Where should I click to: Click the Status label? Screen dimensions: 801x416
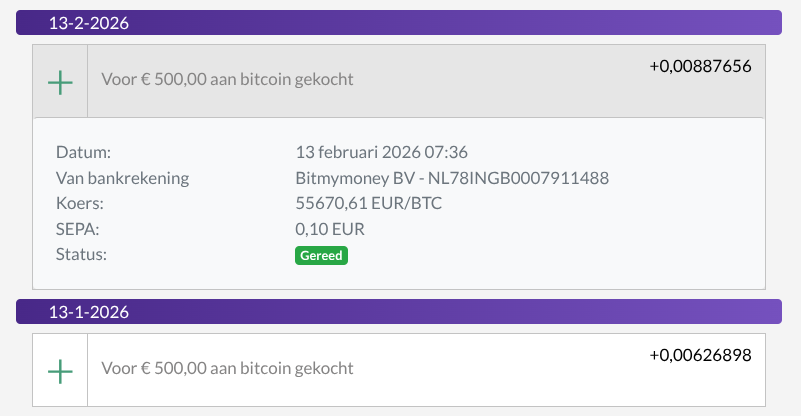tap(81, 254)
